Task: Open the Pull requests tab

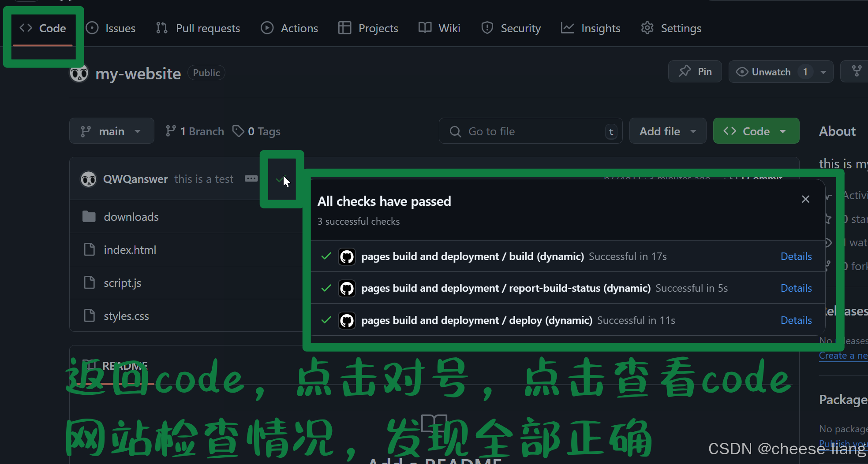Action: (198, 28)
